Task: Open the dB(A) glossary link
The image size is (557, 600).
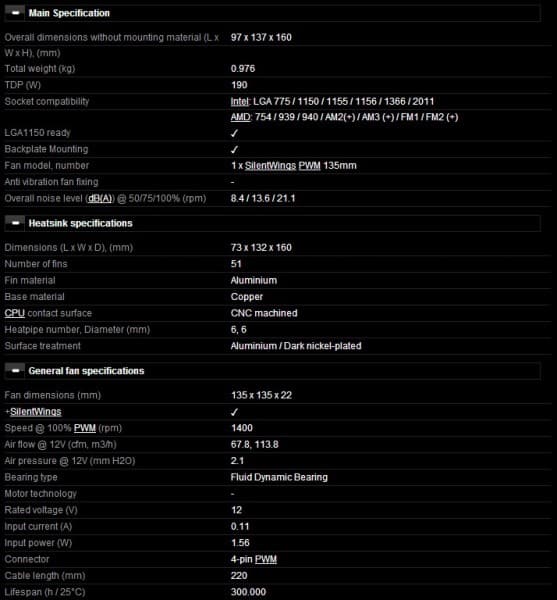Action: 100,199
